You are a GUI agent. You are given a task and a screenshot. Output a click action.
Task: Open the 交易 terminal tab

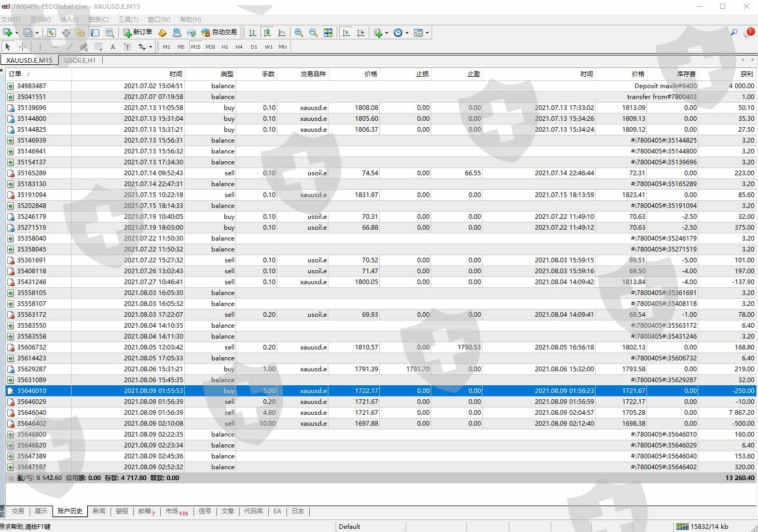(x=18, y=511)
